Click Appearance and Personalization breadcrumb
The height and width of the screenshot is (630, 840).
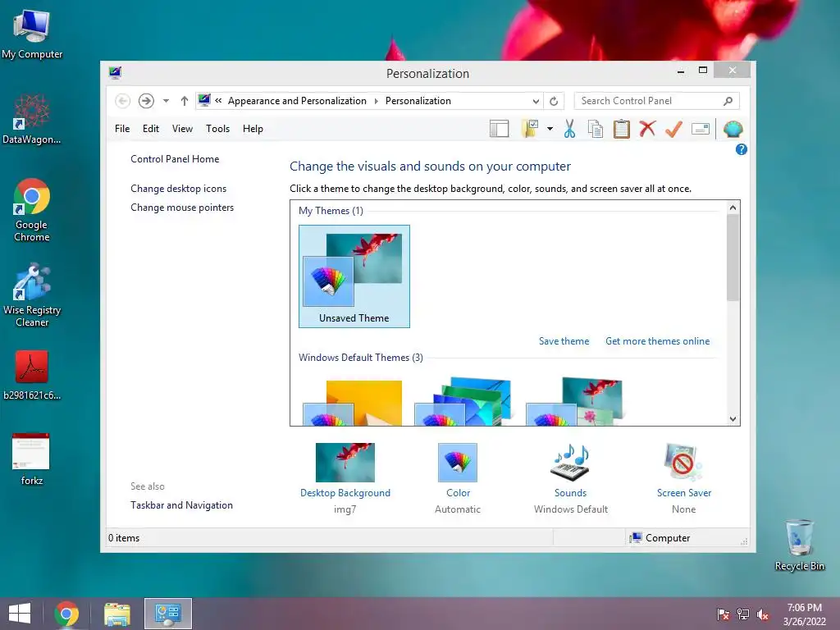point(297,101)
